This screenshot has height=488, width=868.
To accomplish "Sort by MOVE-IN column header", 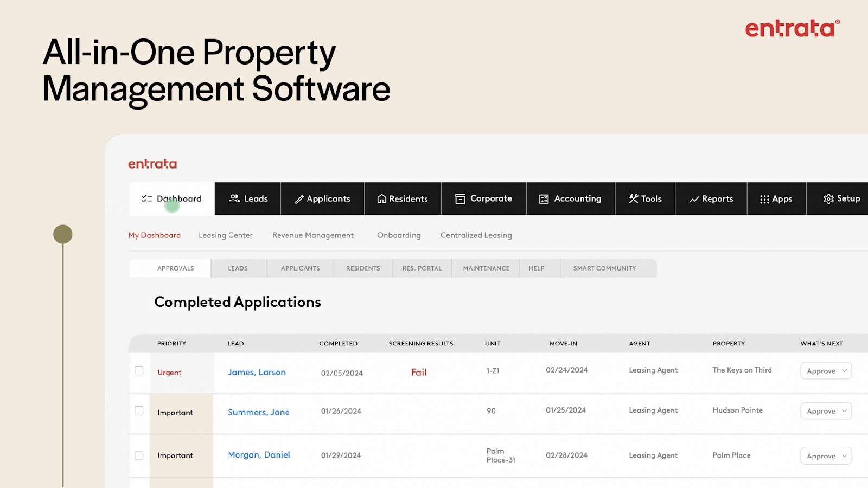I will [564, 343].
